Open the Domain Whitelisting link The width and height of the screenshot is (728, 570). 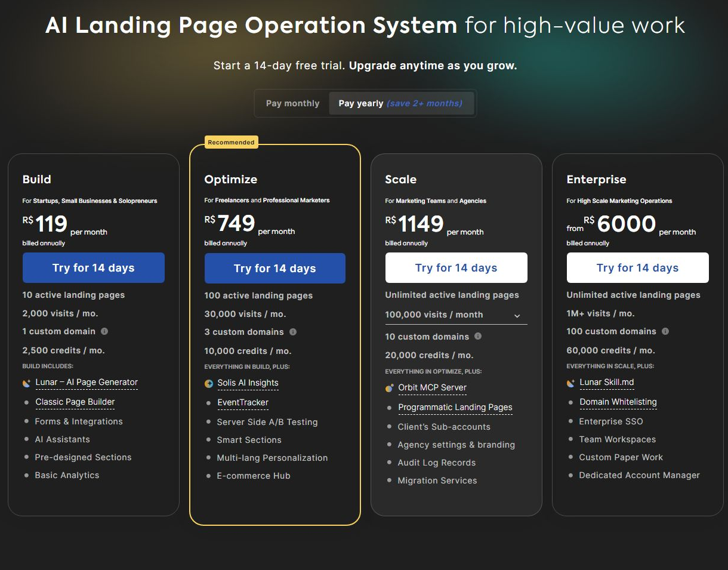[x=618, y=402]
